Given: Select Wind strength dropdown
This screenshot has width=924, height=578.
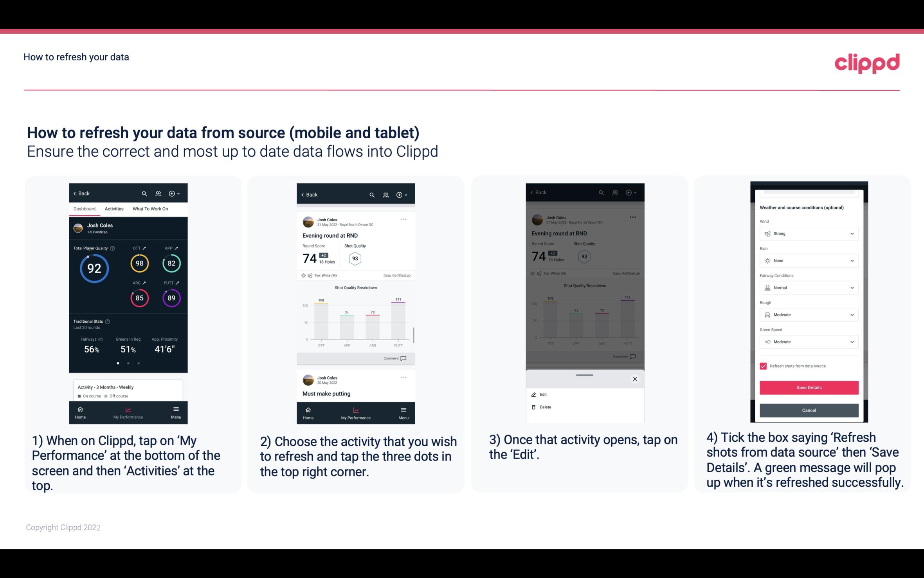Looking at the screenshot, I should pos(808,233).
